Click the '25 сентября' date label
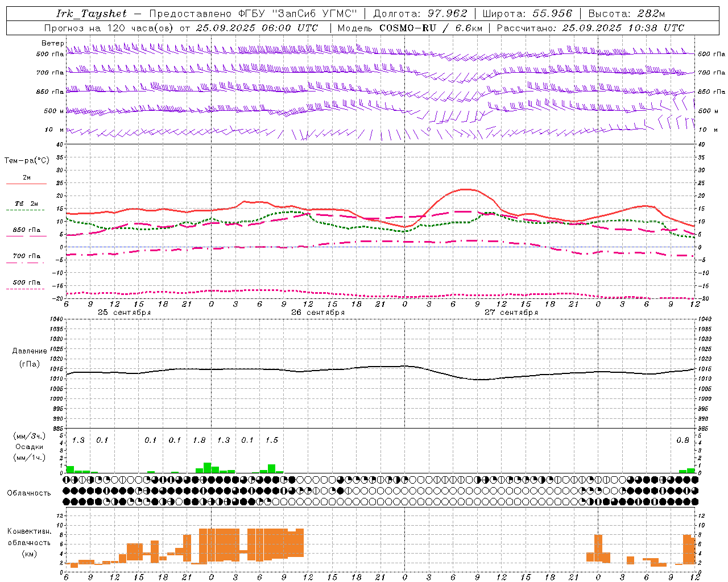The image size is (728, 582). (124, 313)
